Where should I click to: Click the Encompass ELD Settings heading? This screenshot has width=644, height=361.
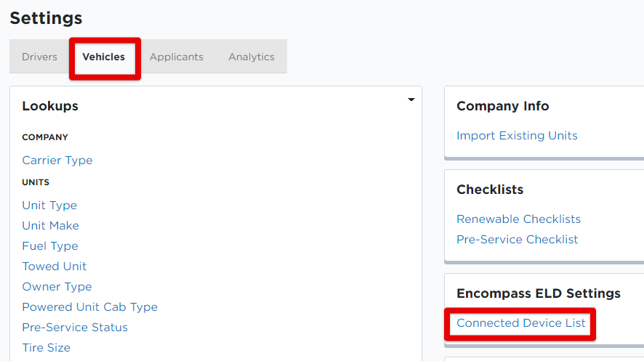coord(539,293)
